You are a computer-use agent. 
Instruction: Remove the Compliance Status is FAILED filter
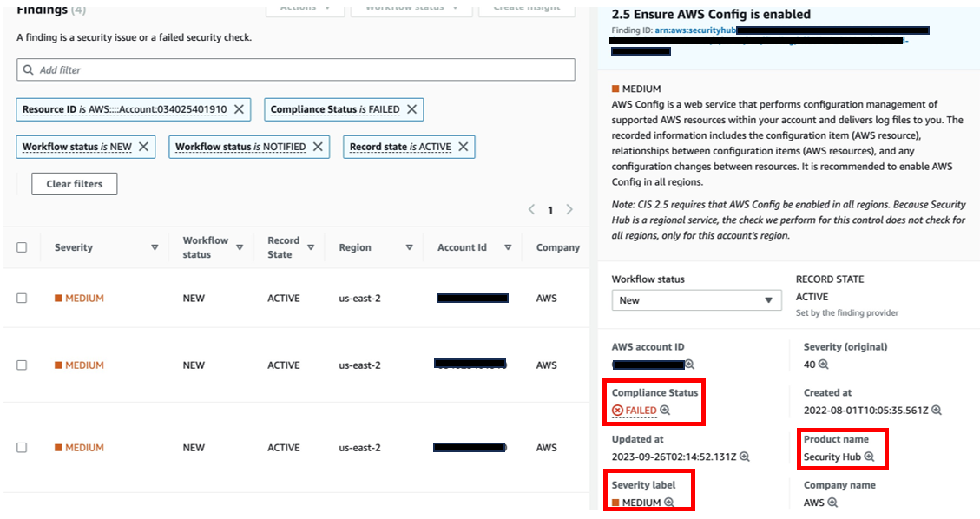411,109
